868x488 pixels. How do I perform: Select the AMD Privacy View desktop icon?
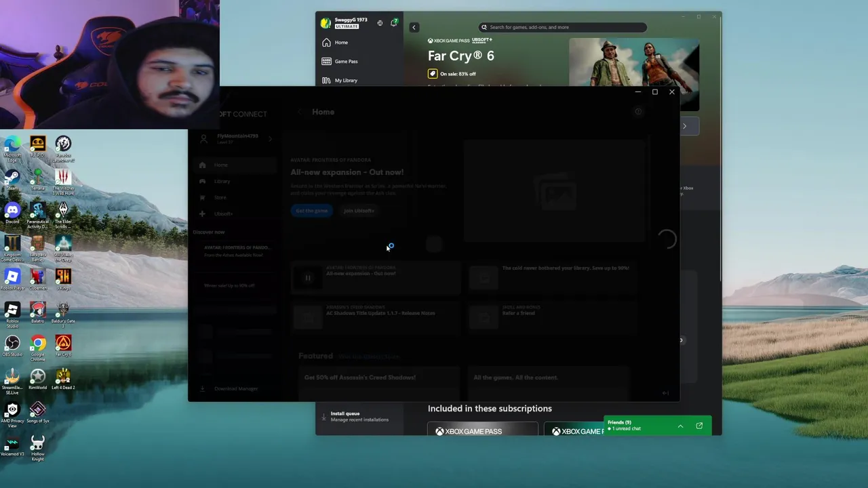click(x=12, y=414)
